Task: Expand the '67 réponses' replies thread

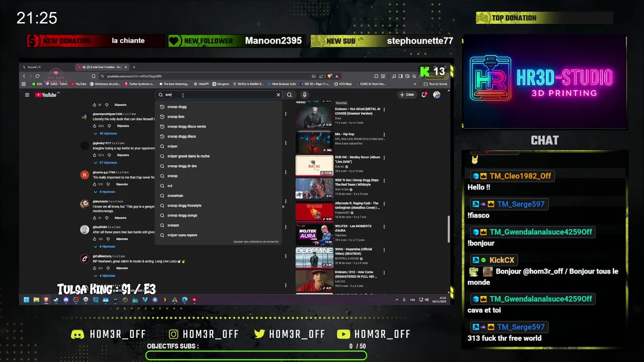Action: 106,162
